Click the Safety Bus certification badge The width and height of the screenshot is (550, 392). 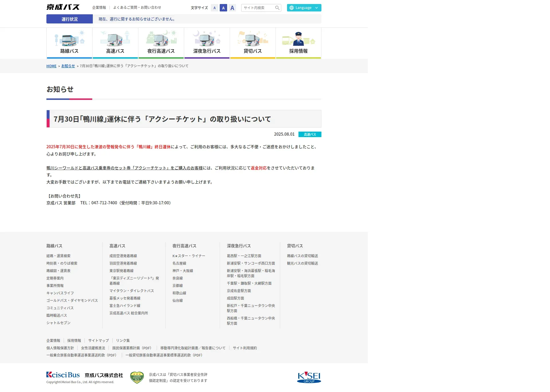point(137,377)
